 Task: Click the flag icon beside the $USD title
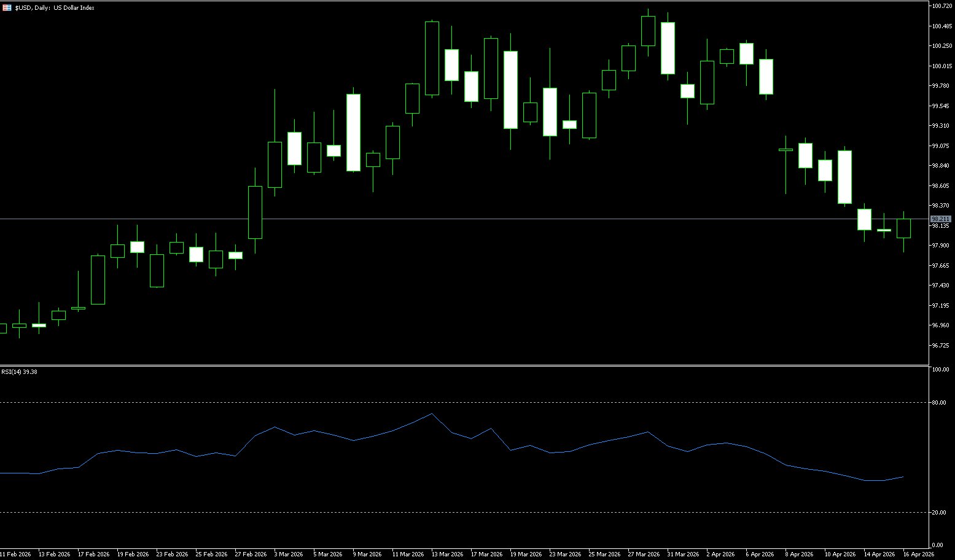(x=7, y=8)
